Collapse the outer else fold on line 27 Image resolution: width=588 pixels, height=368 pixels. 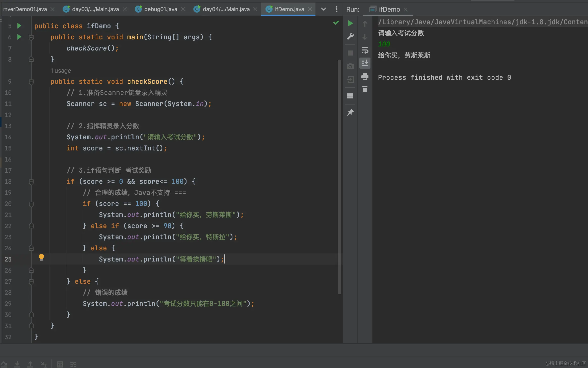[x=31, y=282]
